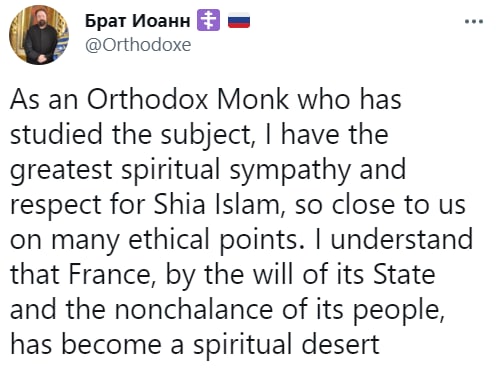The height and width of the screenshot is (372, 496).
Task: Click the phrase "spiritual desert" at tweet end
Action: (x=286, y=344)
